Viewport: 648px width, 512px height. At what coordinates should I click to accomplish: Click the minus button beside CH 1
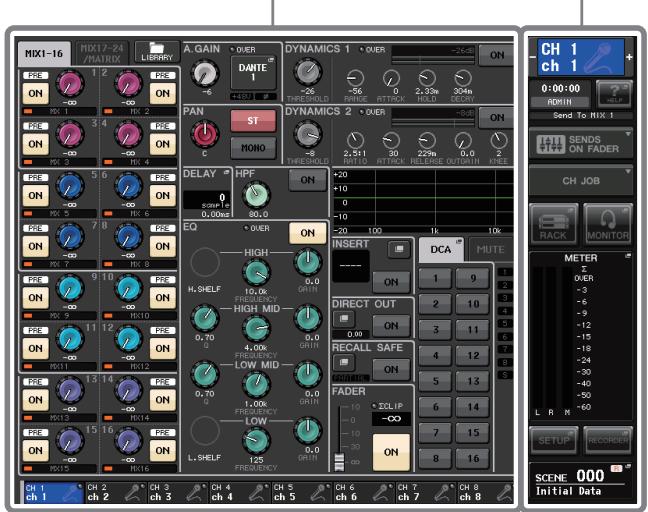[x=533, y=57]
